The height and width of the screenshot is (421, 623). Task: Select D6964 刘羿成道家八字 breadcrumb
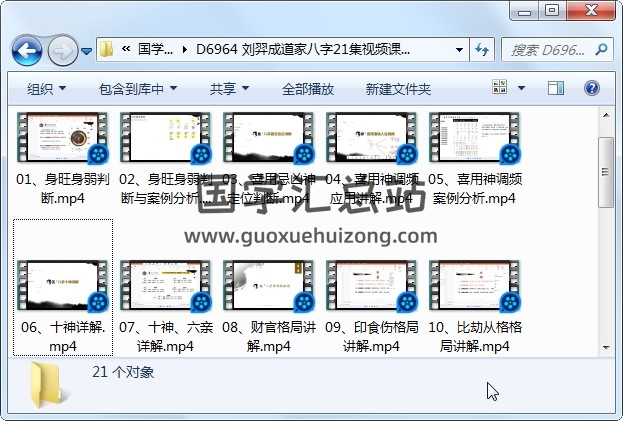click(303, 50)
